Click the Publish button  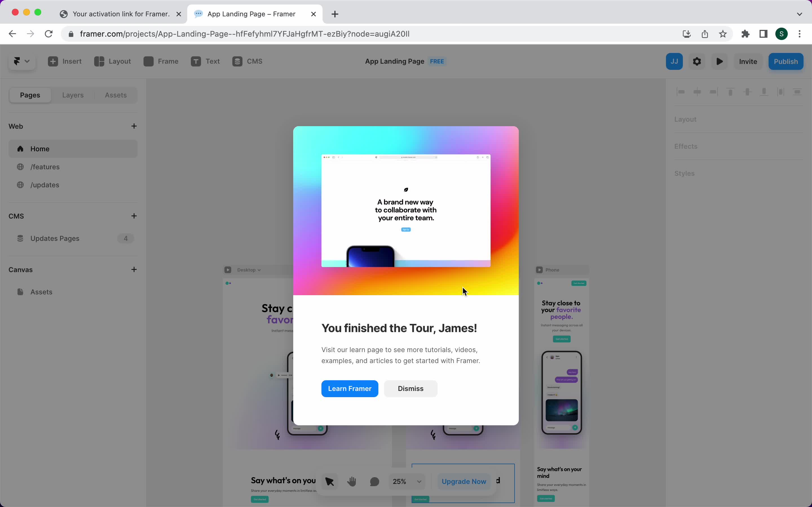click(786, 61)
